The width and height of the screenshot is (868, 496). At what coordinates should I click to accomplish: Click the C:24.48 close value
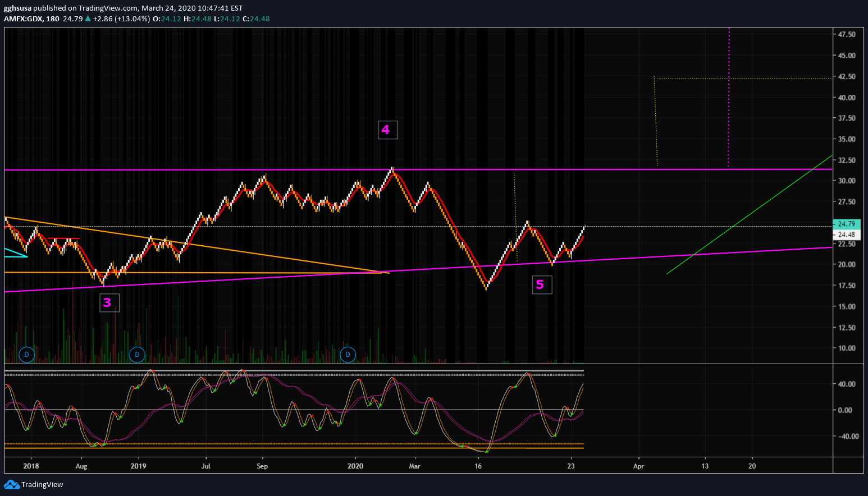pos(256,19)
